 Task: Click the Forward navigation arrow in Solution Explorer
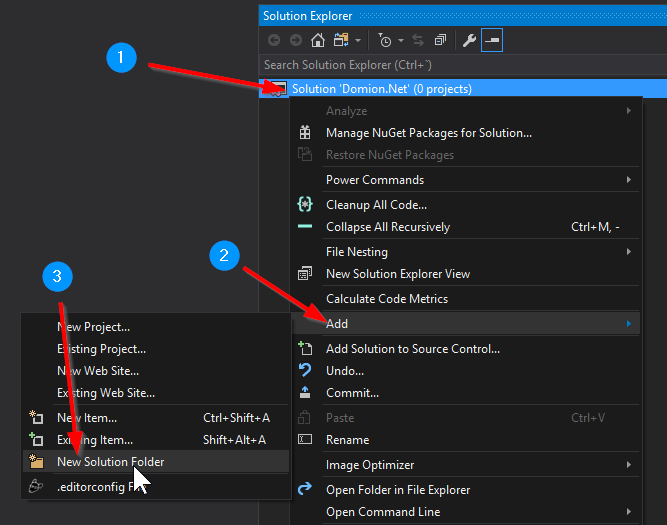pos(296,40)
